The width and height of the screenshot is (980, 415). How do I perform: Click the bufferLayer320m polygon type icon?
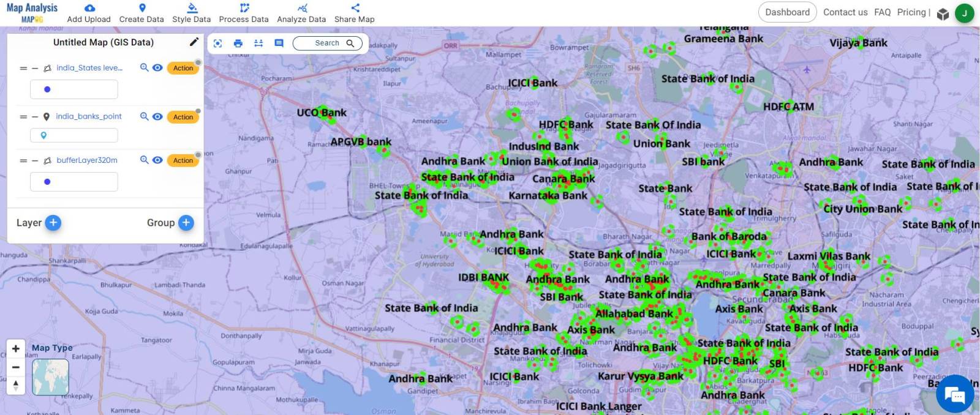pyautogui.click(x=47, y=160)
